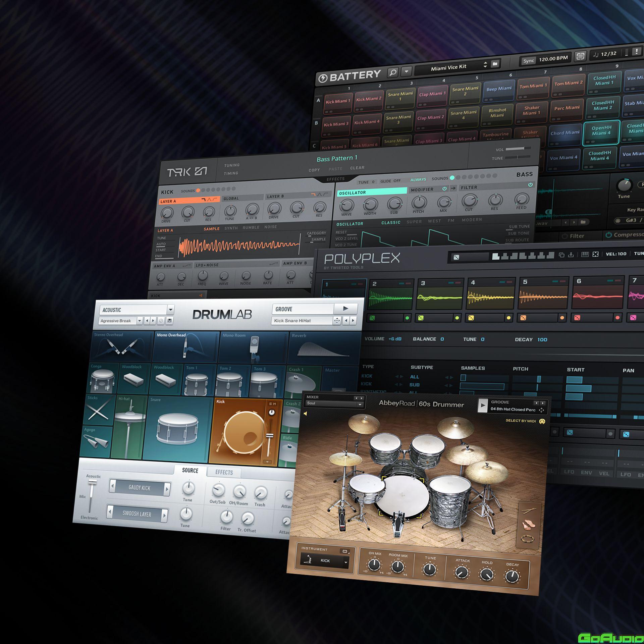The image size is (644, 644).
Task: Trigger the OpenHH Miami 4 pad in Battery
Action: point(601,133)
